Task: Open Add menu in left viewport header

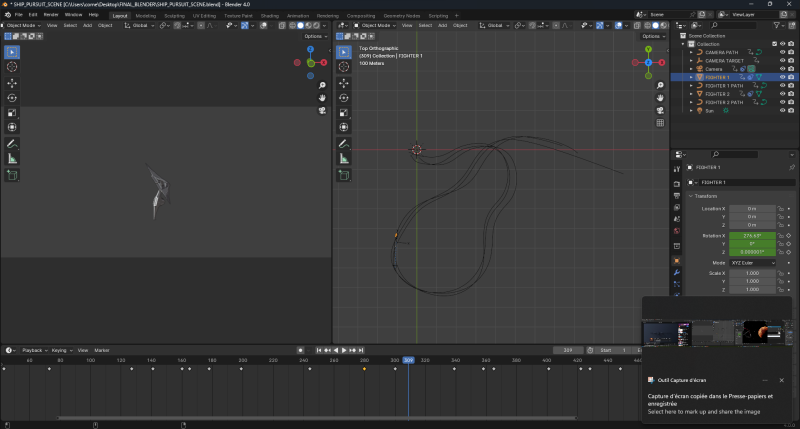Action: [x=87, y=26]
